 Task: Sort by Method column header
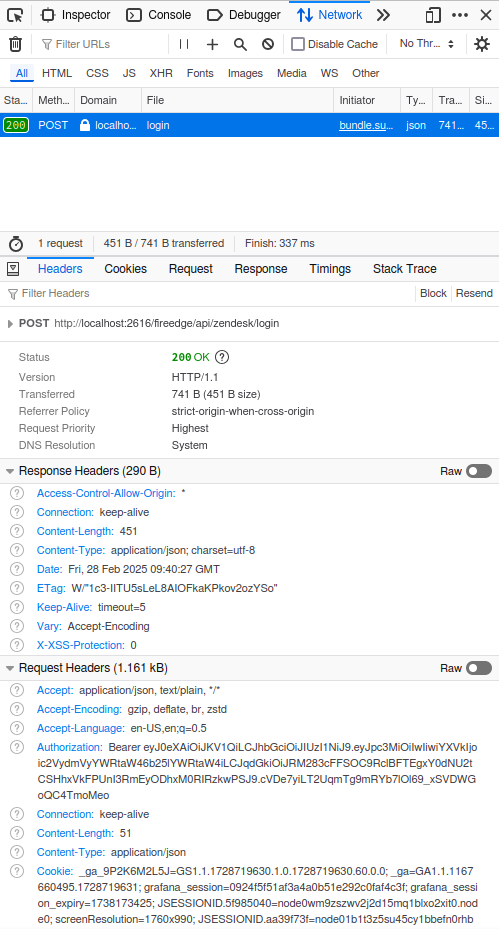53,100
